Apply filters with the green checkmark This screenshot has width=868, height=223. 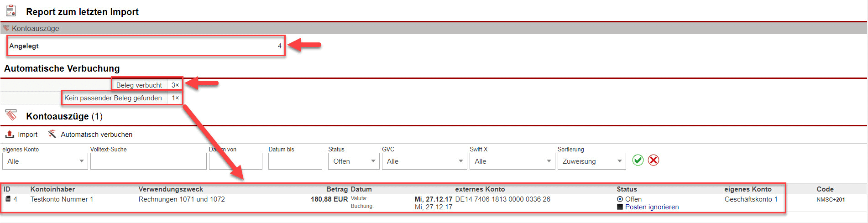tap(638, 161)
